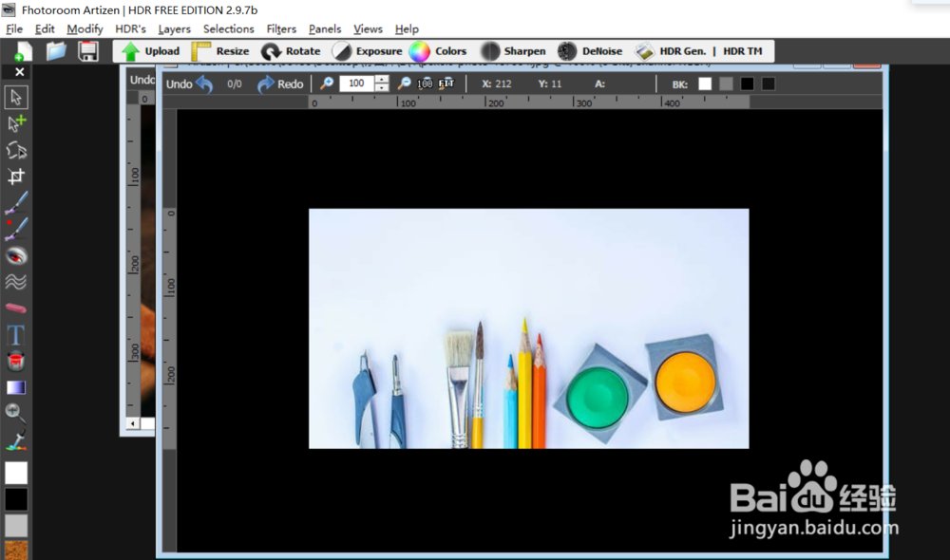Click Redo in the image window
Screen dimensions: 950x560
pos(280,84)
